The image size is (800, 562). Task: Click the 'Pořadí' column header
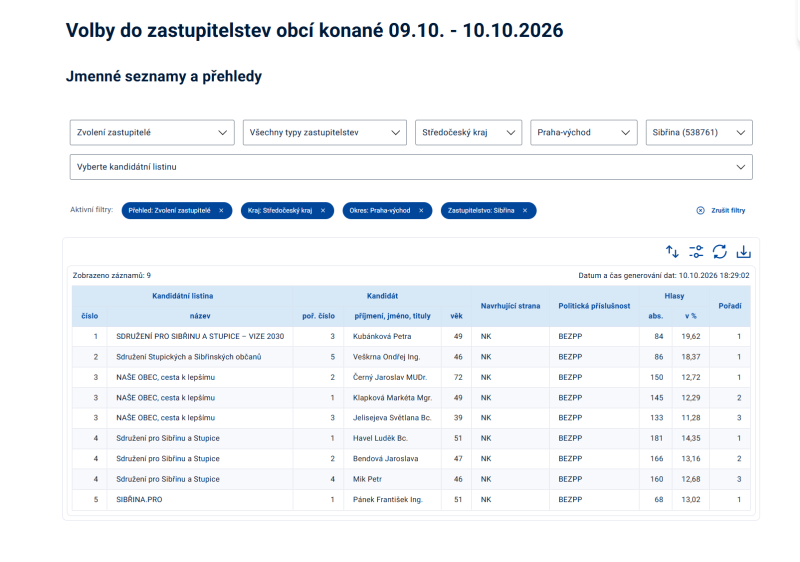click(730, 306)
